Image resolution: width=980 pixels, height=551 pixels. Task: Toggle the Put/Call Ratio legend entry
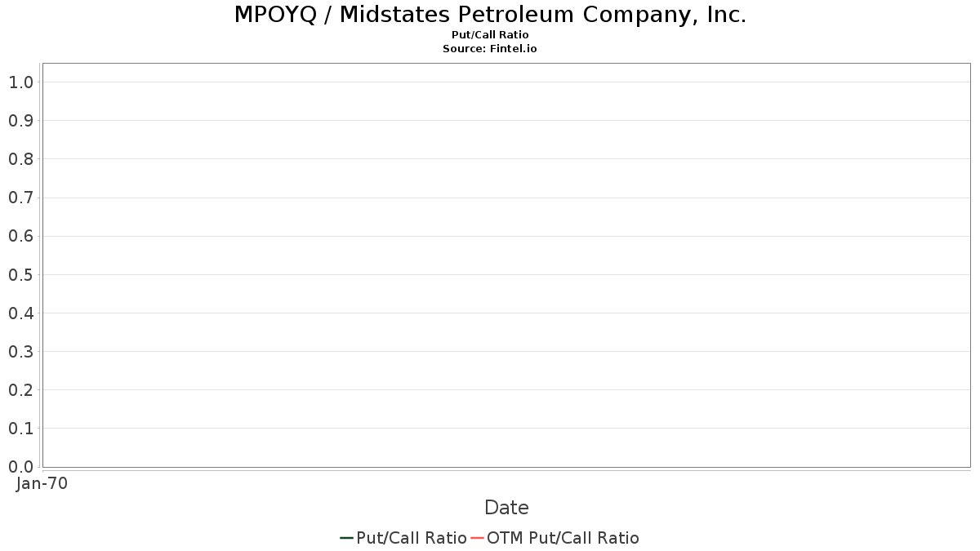coord(403,538)
